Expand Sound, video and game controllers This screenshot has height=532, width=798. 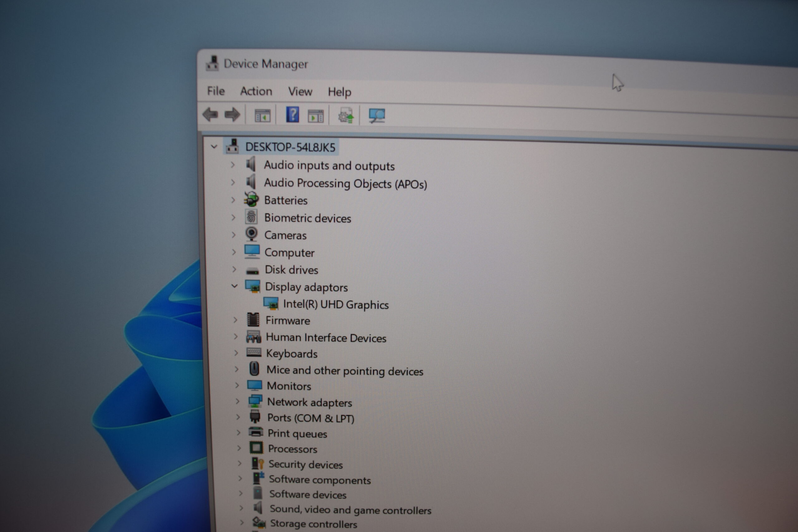[x=241, y=508]
